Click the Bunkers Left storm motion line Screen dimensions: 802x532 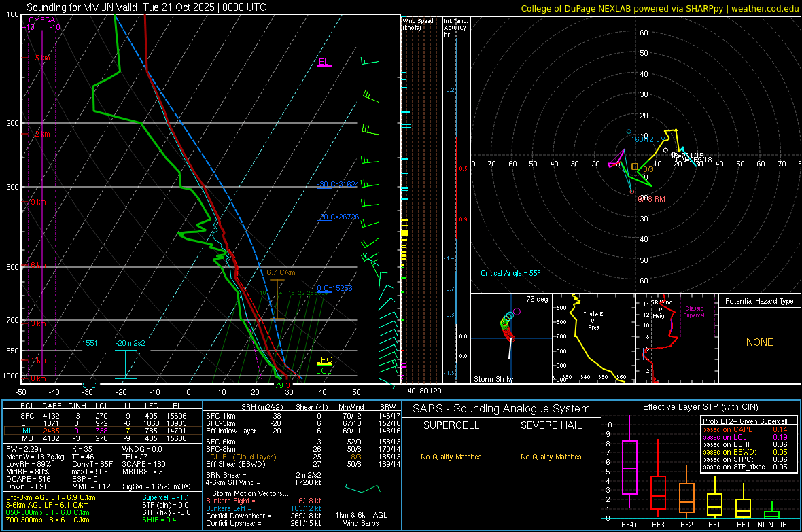click(264, 508)
